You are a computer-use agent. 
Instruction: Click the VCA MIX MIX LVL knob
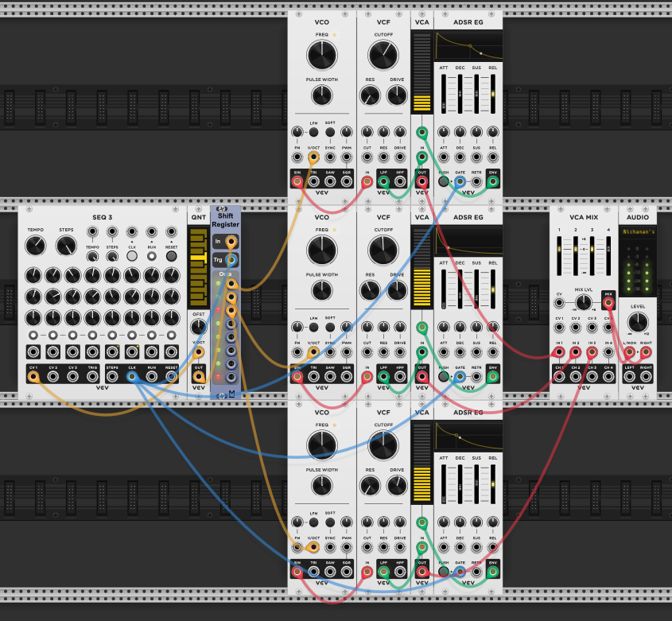pyautogui.click(x=584, y=303)
